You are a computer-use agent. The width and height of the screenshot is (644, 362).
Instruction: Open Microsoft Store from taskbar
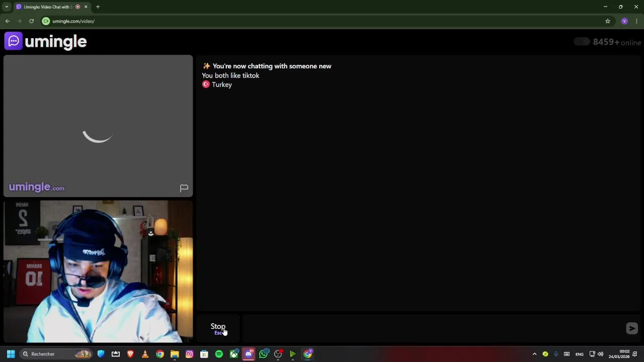click(x=204, y=354)
